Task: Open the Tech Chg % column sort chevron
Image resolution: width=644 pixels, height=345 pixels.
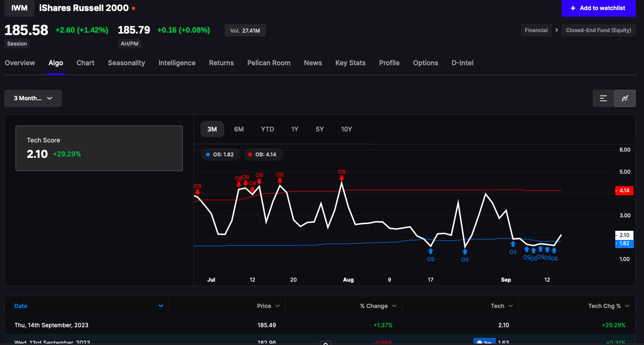Action: pyautogui.click(x=627, y=306)
